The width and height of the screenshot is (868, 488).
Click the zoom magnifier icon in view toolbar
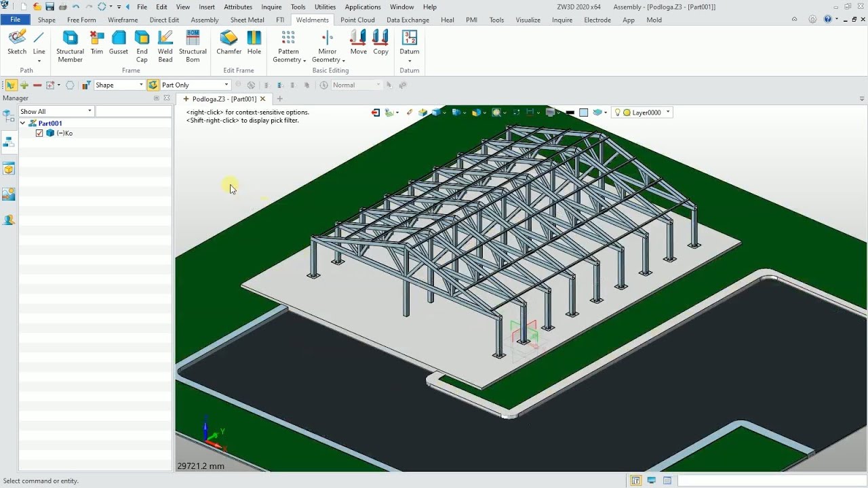click(x=497, y=113)
